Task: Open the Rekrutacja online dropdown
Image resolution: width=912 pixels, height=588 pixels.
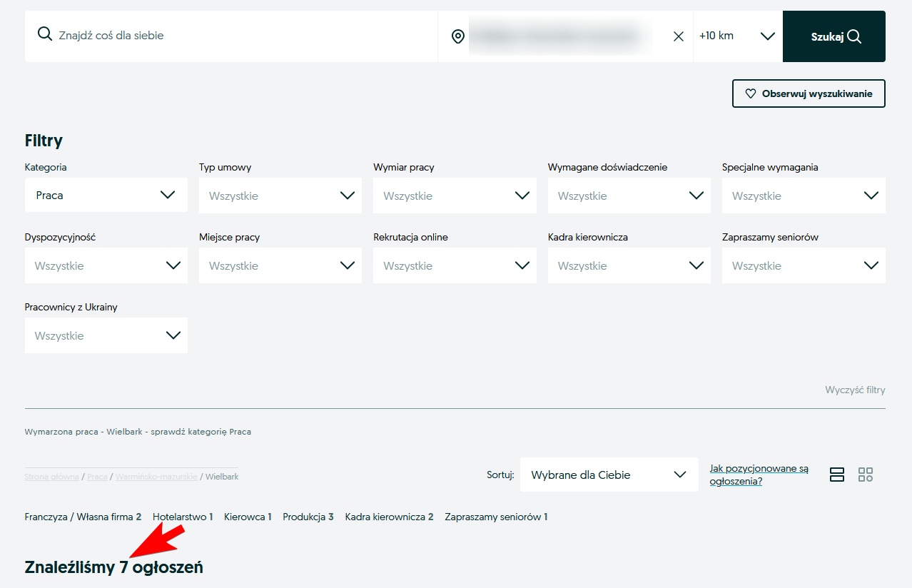Action: pyautogui.click(x=455, y=265)
